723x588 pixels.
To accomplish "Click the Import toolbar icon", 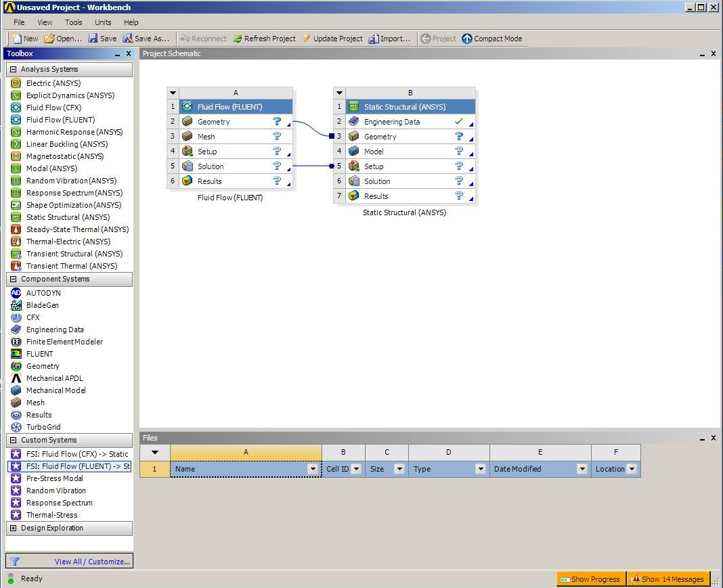I will click(x=374, y=39).
